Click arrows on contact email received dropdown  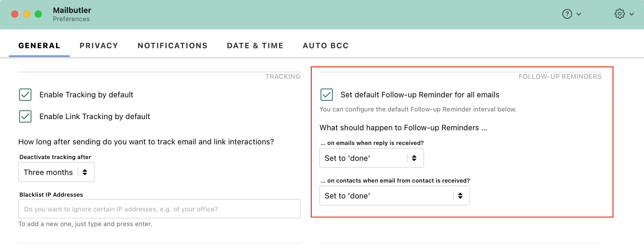460,196
